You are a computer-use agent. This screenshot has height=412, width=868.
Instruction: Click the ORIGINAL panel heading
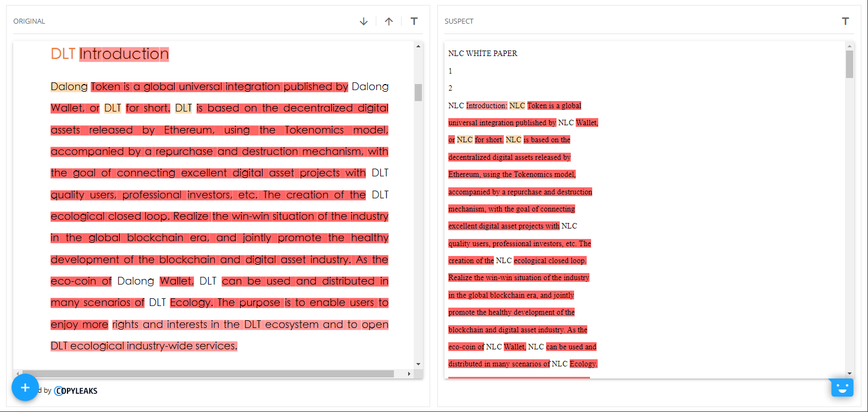point(29,21)
